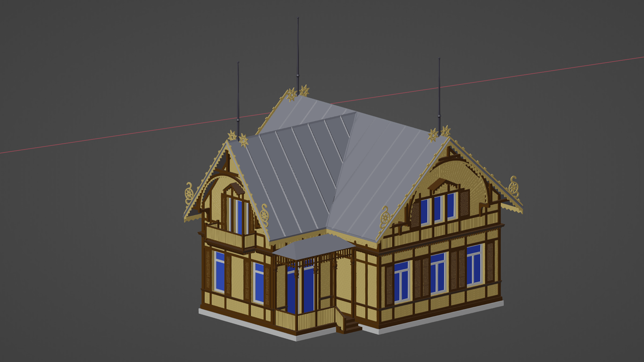644x362 pixels.
Task: Select the rightmost ground-floor window on the right facade
Action: pos(474,265)
